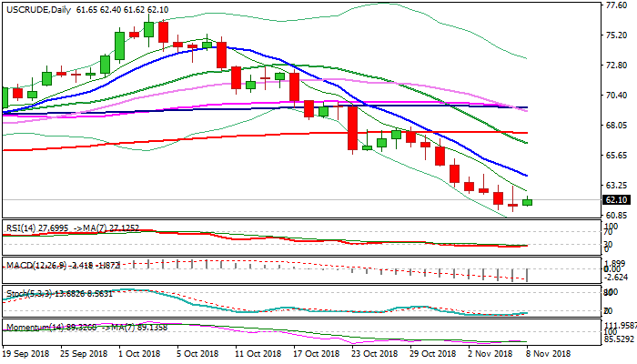Click the RSI(14) indicator label
The image size is (637, 364).
coord(22,225)
